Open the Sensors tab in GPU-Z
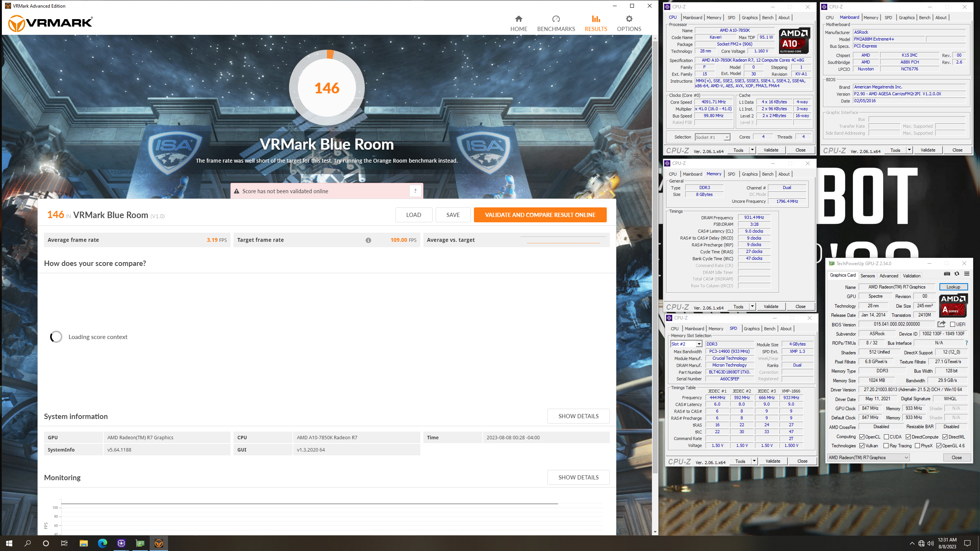This screenshot has height=551, width=980. (x=867, y=275)
